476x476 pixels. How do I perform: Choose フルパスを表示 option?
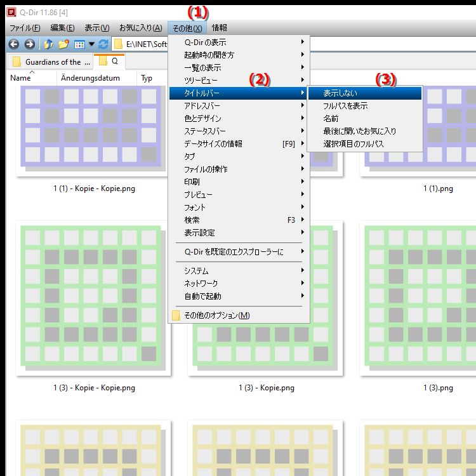365,105
